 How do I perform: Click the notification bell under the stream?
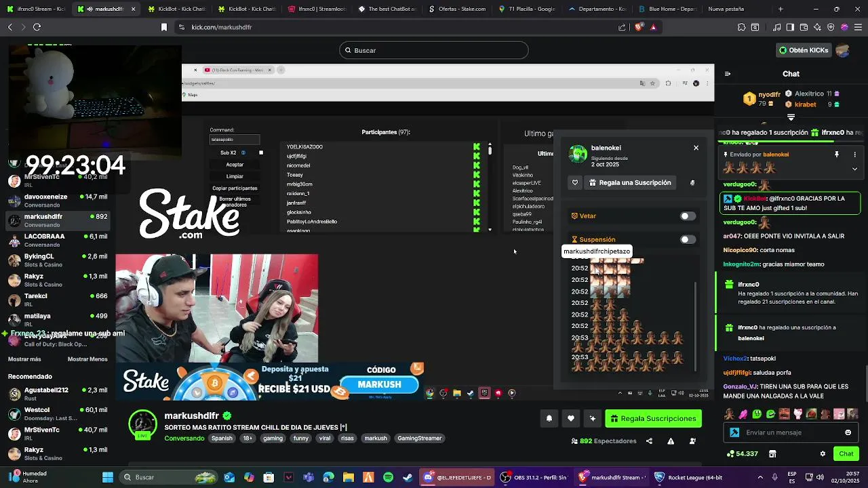click(549, 419)
